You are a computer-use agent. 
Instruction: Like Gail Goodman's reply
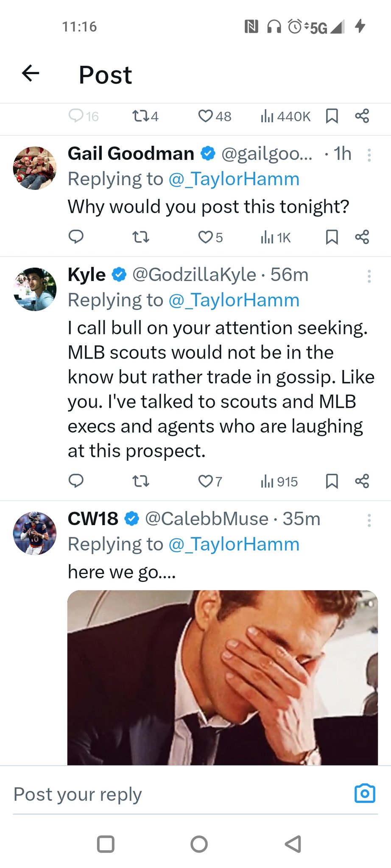click(205, 237)
